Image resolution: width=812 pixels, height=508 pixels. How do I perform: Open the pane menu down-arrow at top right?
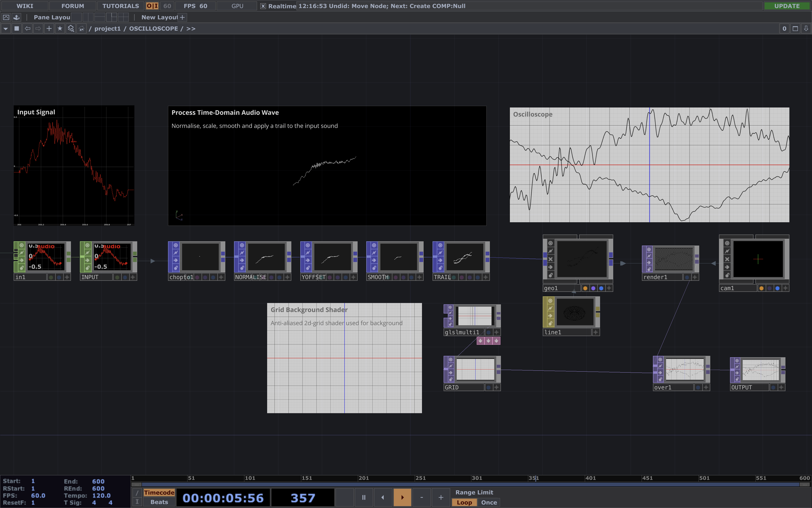806,28
